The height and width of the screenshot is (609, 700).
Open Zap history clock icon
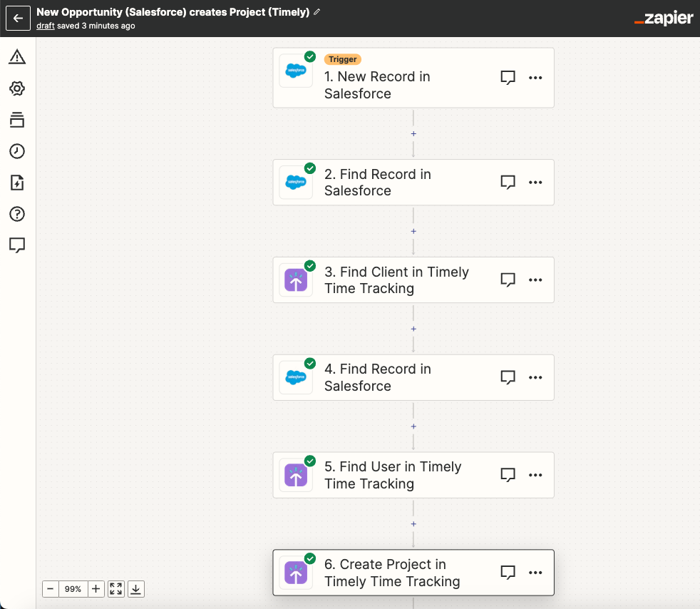(17, 151)
